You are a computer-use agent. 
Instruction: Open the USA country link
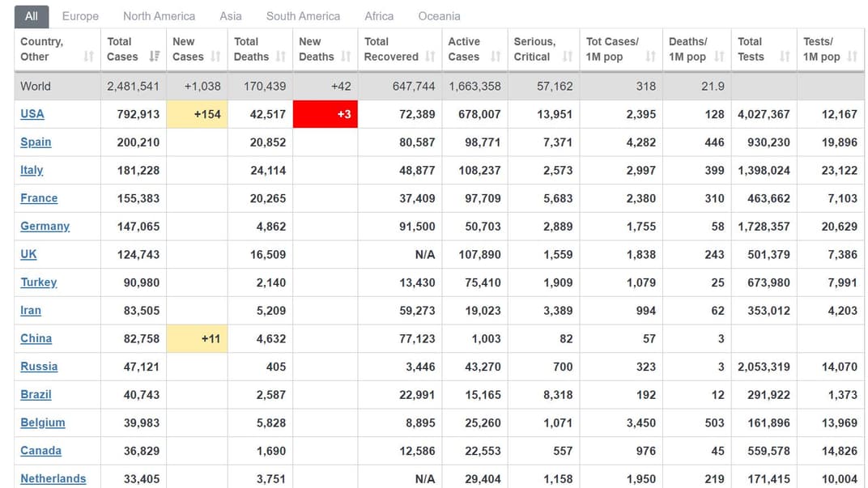coord(32,114)
